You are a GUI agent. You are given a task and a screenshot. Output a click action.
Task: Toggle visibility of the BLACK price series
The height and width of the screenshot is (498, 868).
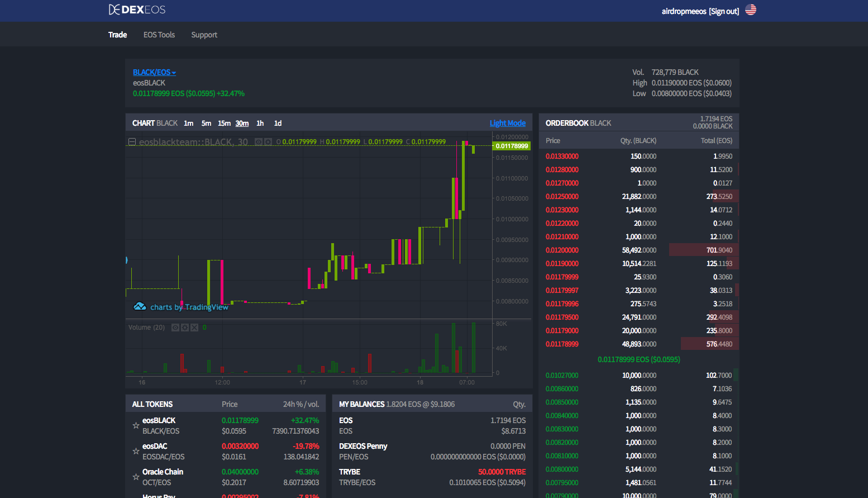259,142
